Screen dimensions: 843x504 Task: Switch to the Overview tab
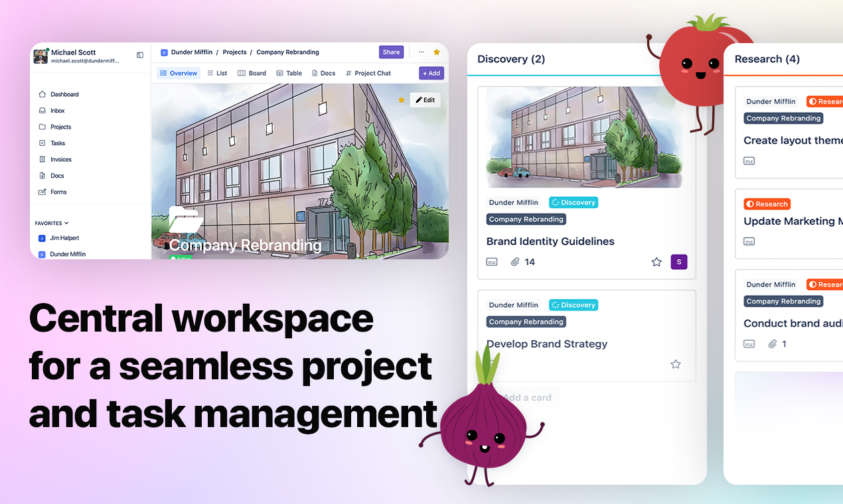click(179, 73)
